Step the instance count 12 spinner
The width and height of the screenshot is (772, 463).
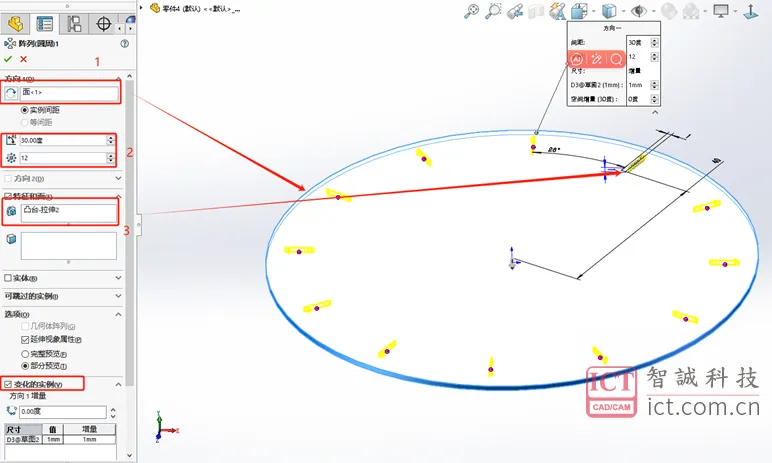[110, 158]
